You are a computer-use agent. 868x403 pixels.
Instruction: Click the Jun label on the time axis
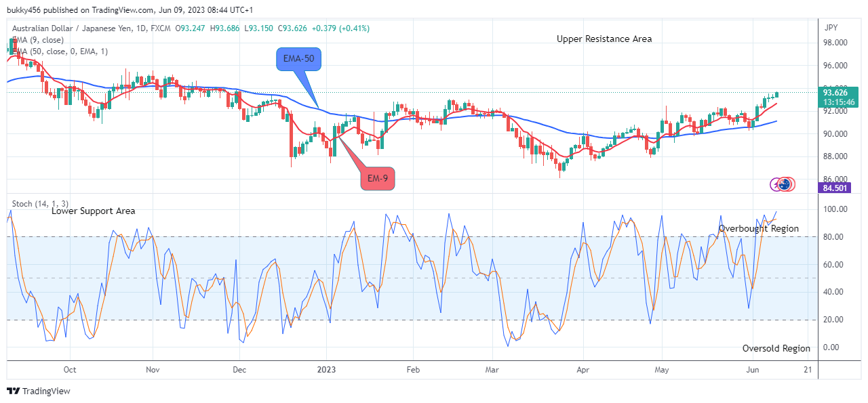click(x=752, y=370)
